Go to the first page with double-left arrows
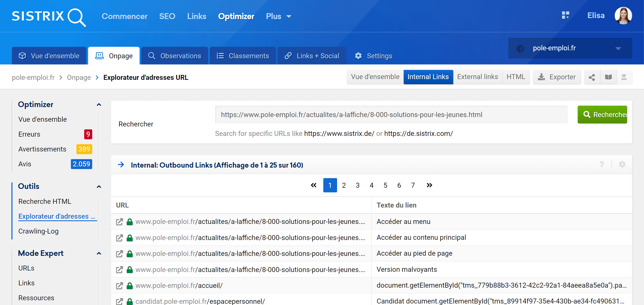This screenshot has height=305, width=644. pyautogui.click(x=314, y=185)
